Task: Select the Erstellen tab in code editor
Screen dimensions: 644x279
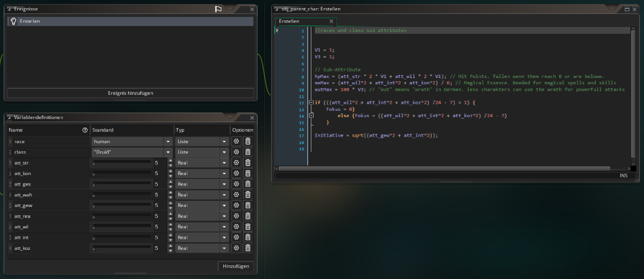Action: (x=289, y=21)
